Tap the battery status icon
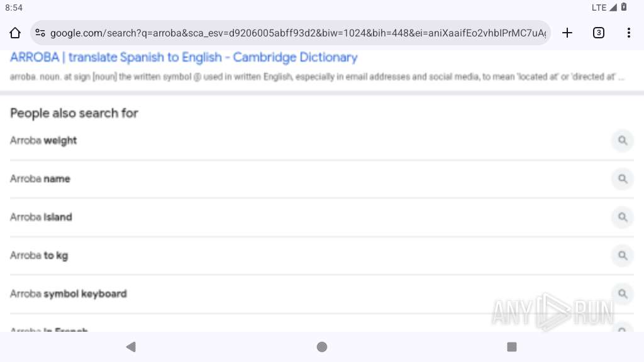The height and width of the screenshot is (362, 644). (624, 7)
